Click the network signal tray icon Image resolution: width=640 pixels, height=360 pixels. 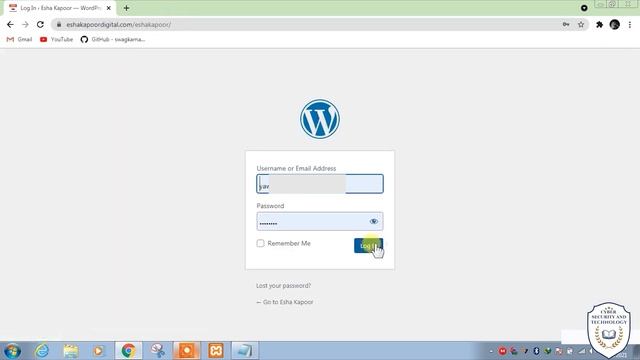581,351
